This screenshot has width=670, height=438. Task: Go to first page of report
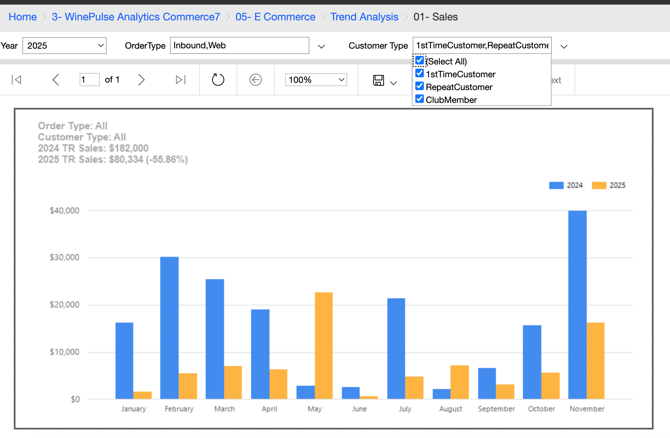[17, 80]
